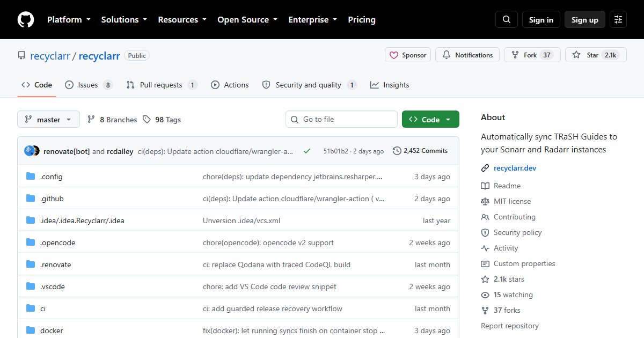Click the Report repository link
The width and height of the screenshot is (644, 338).
coord(510,326)
